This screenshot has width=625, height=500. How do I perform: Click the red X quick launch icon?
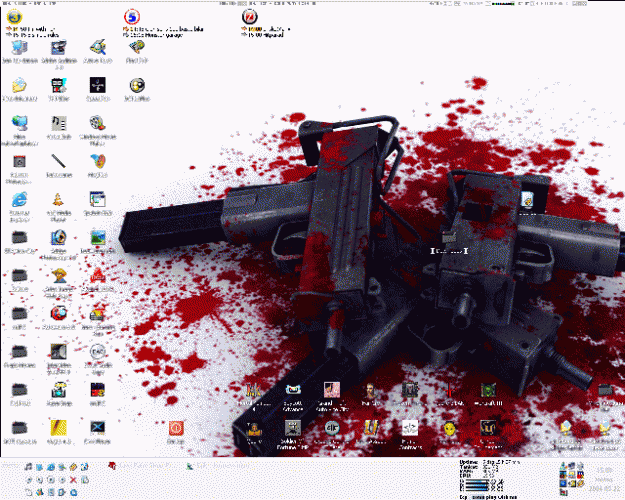coord(74,480)
